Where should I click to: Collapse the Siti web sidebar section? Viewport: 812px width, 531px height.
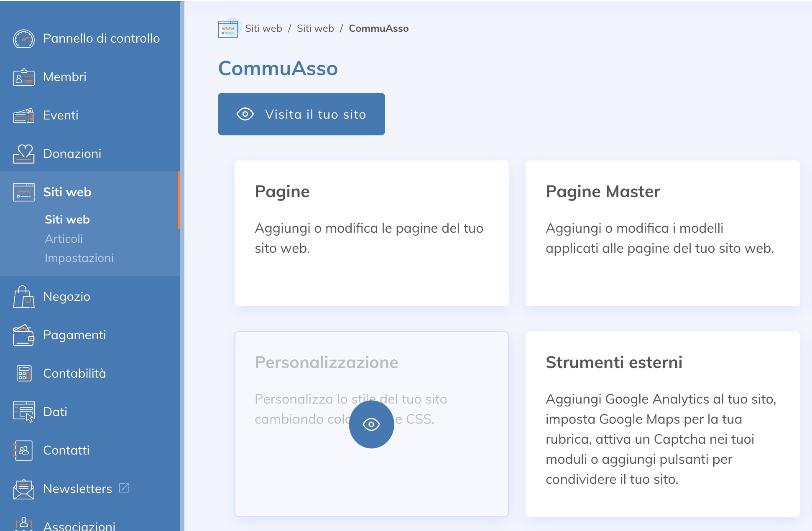[67, 192]
